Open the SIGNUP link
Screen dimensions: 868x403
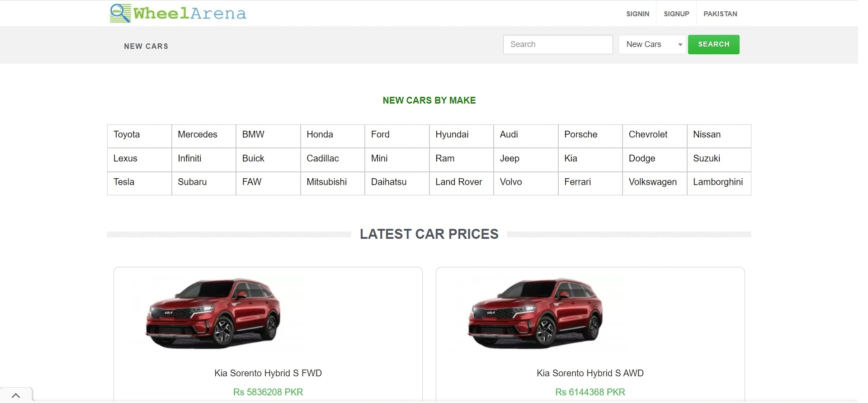[x=676, y=14]
